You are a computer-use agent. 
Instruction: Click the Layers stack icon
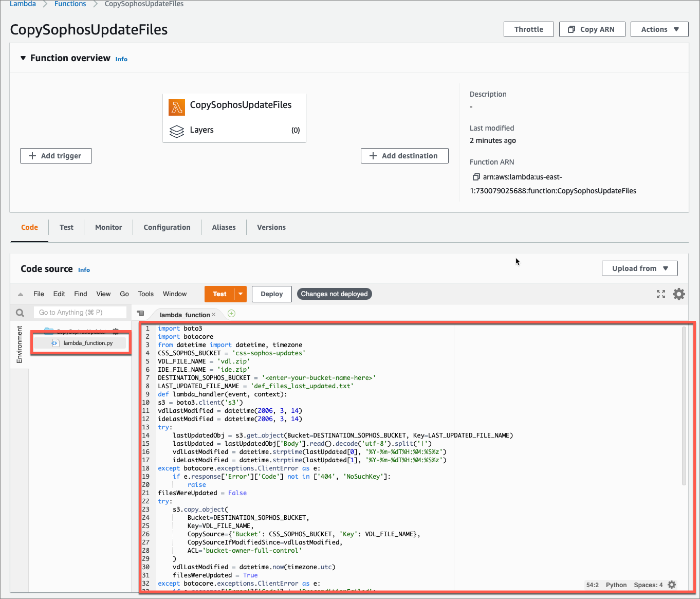coord(177,132)
